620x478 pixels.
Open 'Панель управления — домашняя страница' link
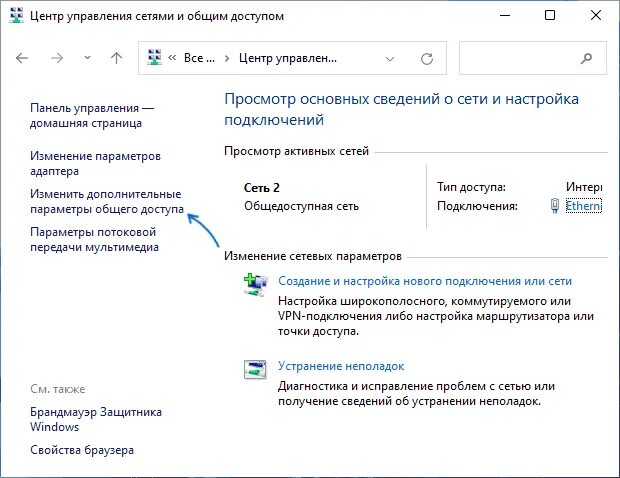92,115
